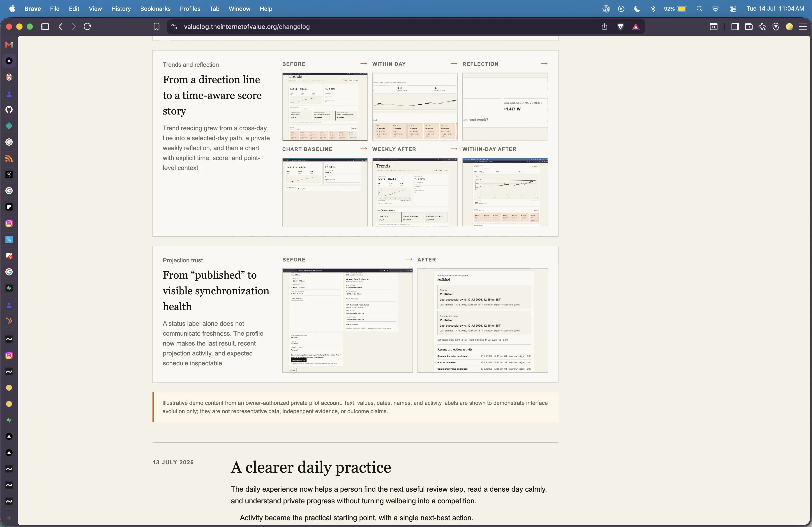Screen dimensions: 812x527
Task: Click the 'Trends and reflection' category label
Action: tap(191, 65)
